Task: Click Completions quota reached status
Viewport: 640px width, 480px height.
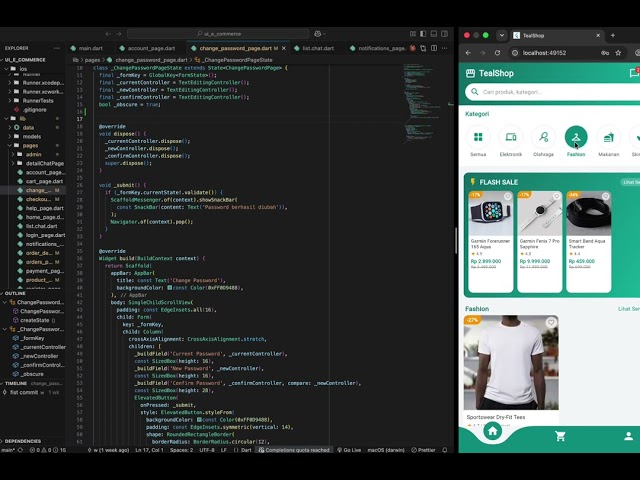Action: [294, 450]
